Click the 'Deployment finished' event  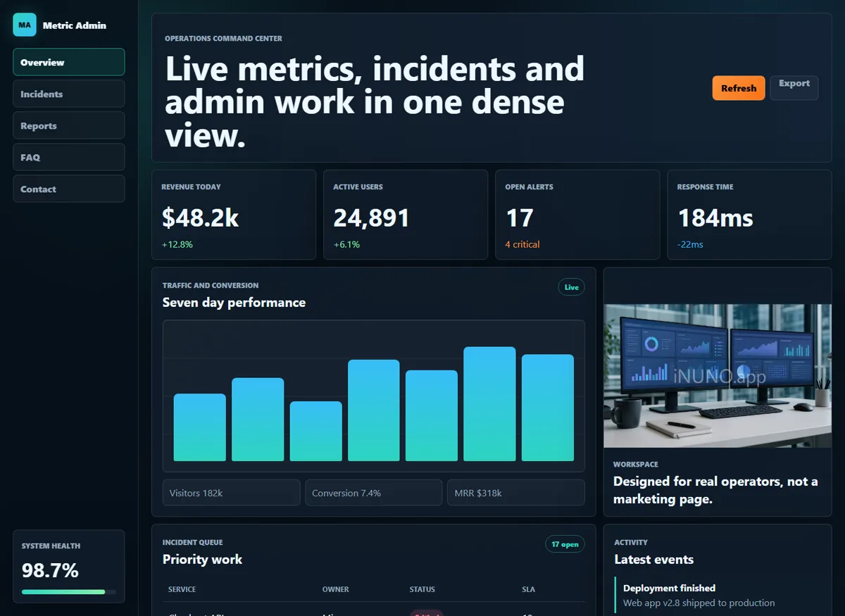(x=669, y=588)
